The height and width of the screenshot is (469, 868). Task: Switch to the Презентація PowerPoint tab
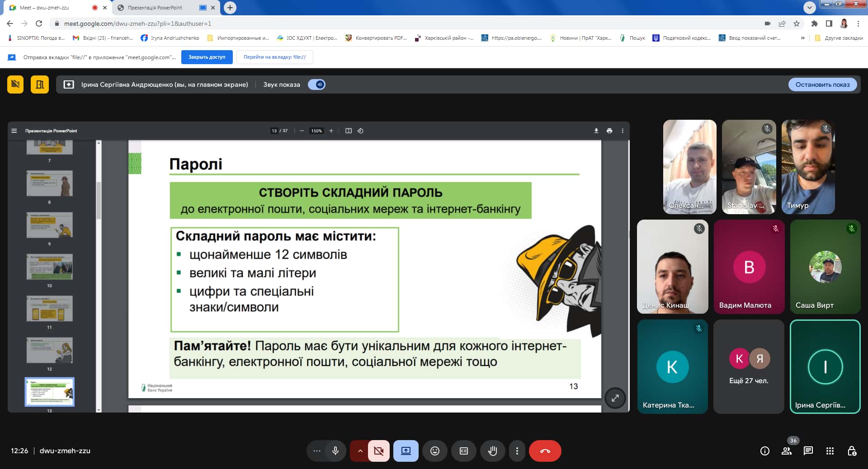[x=155, y=8]
